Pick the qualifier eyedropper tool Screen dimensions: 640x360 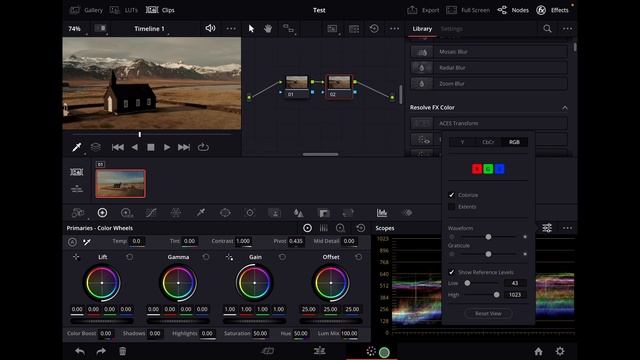coord(201,213)
